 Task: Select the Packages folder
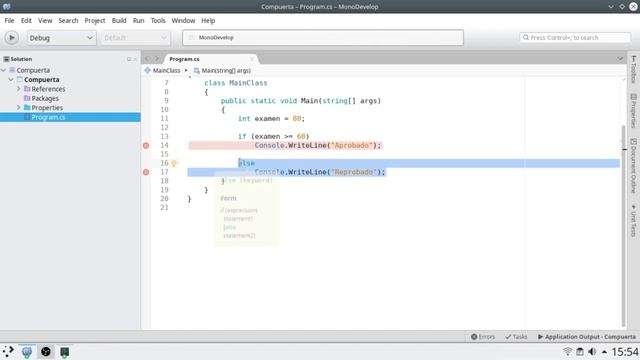point(45,98)
